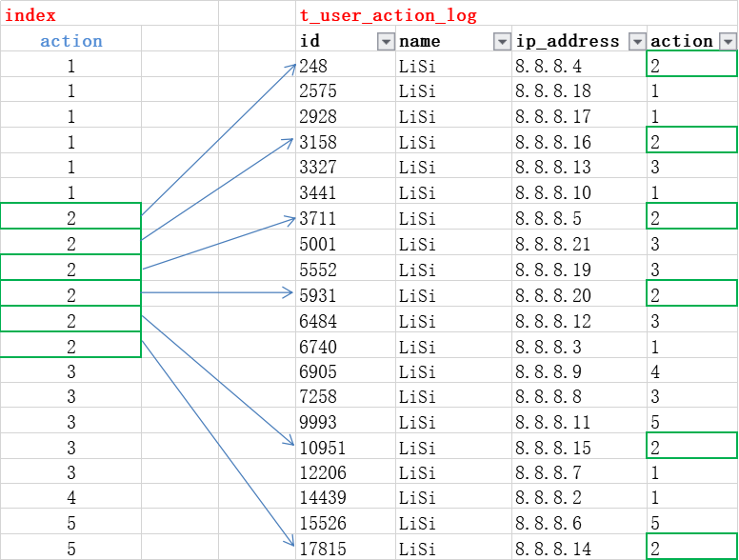Screen dimensions: 739x560
Task: Select the id cell 3711
Action: click(346, 217)
